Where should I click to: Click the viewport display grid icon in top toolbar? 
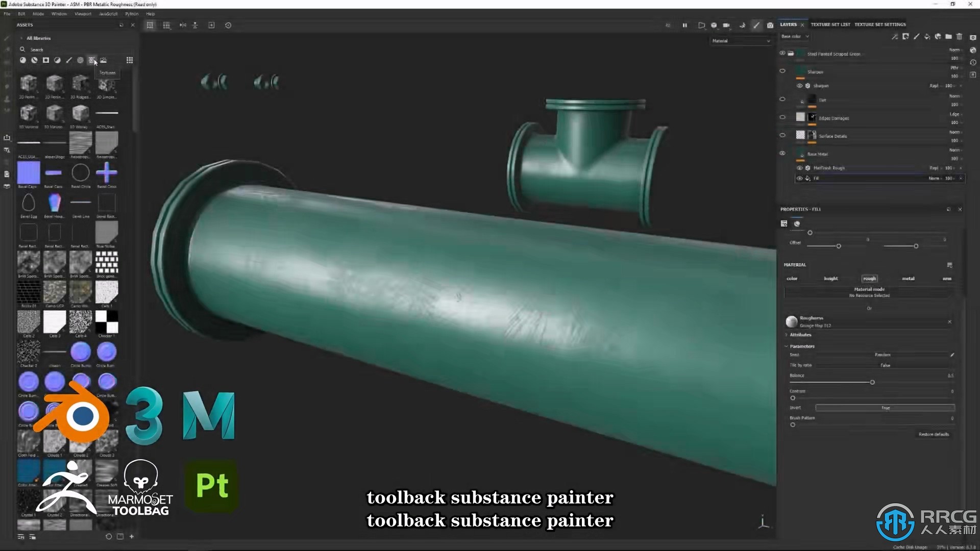(150, 25)
